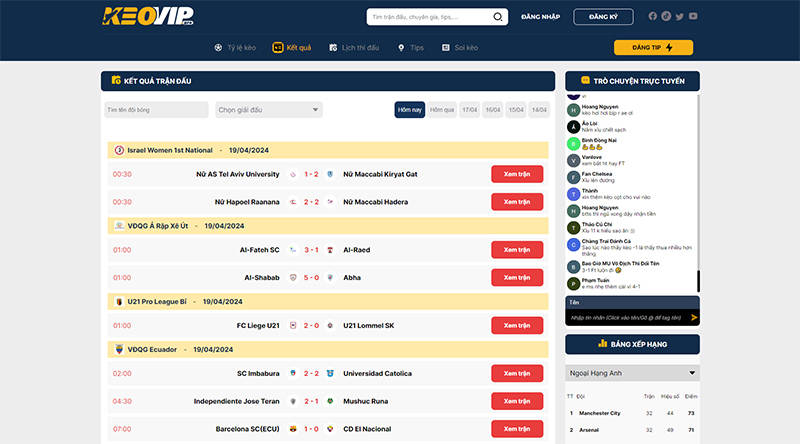
Task: Open Tips menu item
Action: pos(410,47)
